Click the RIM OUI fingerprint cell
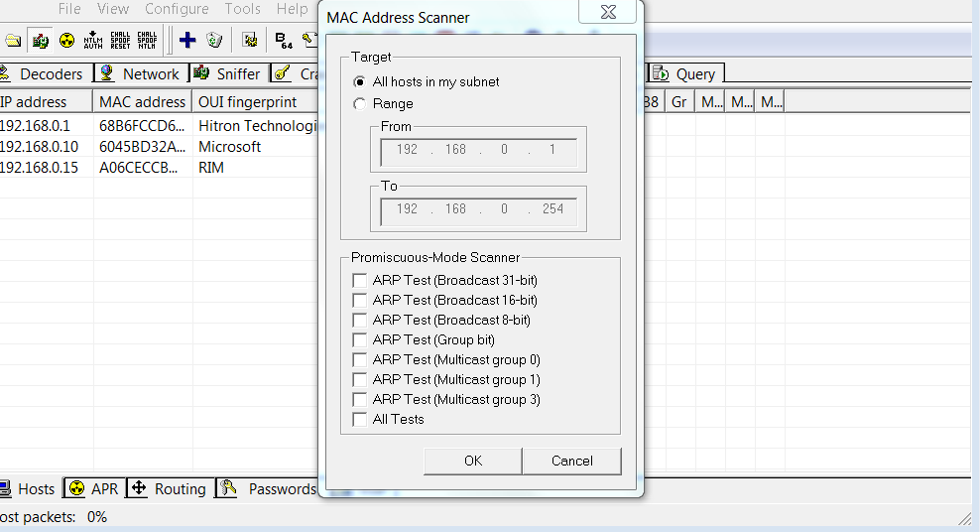Image resolution: width=980 pixels, height=532 pixels. 210,168
